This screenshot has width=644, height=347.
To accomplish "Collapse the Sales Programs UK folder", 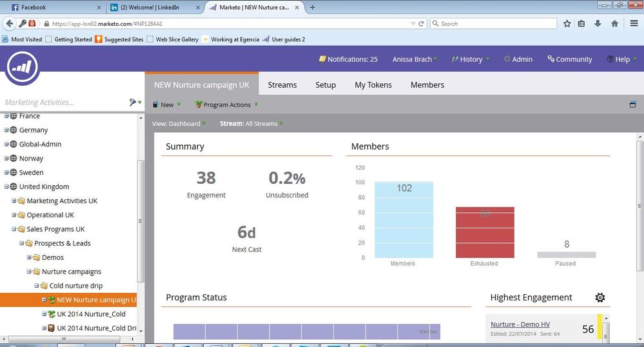I will click(14, 229).
